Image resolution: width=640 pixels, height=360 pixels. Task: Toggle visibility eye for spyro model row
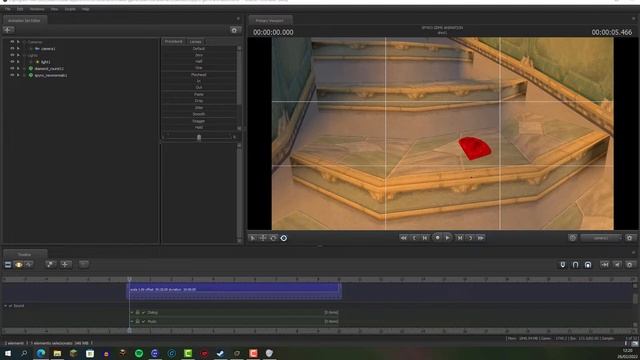pyautogui.click(x=12, y=75)
